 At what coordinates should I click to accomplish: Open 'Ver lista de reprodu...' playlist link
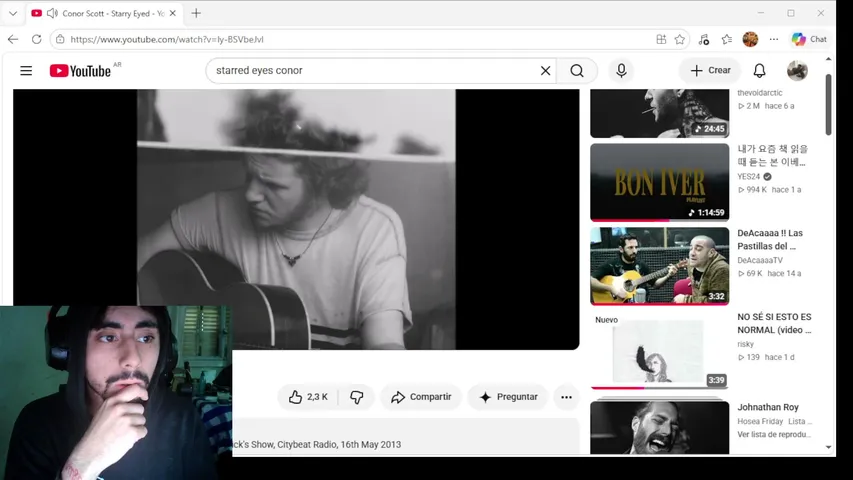(774, 434)
